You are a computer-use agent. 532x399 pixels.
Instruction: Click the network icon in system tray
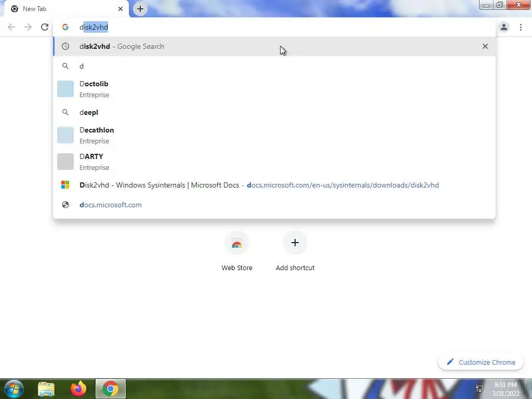pos(480,389)
